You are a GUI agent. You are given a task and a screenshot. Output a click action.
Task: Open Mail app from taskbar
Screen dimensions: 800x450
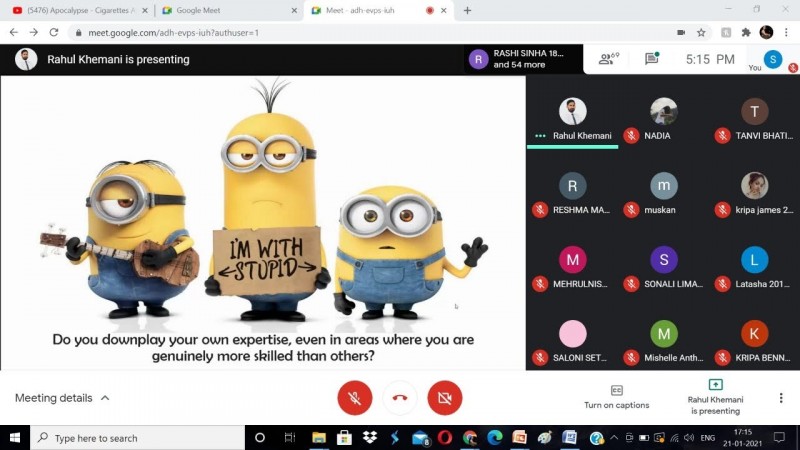tap(420, 438)
